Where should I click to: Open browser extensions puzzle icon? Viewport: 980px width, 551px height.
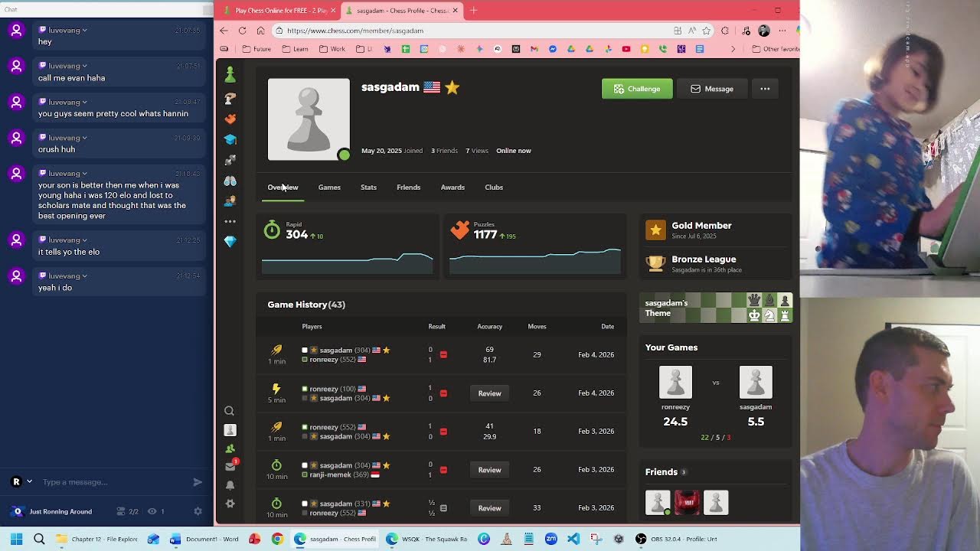tap(724, 31)
